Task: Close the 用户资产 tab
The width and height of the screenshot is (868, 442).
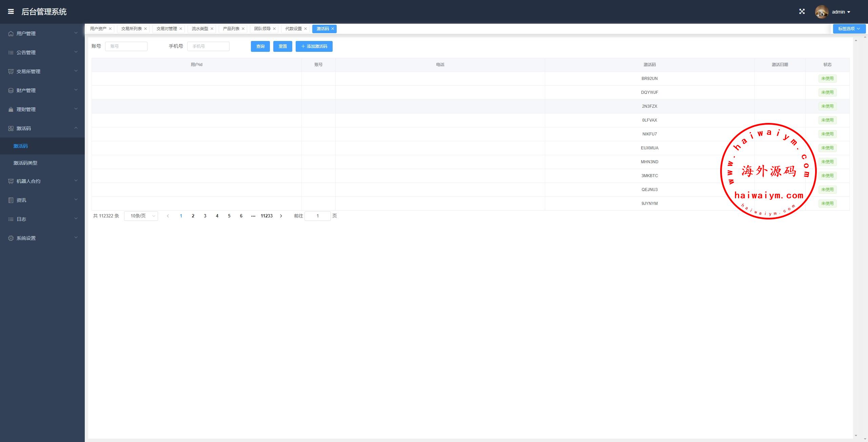Action: [x=110, y=29]
